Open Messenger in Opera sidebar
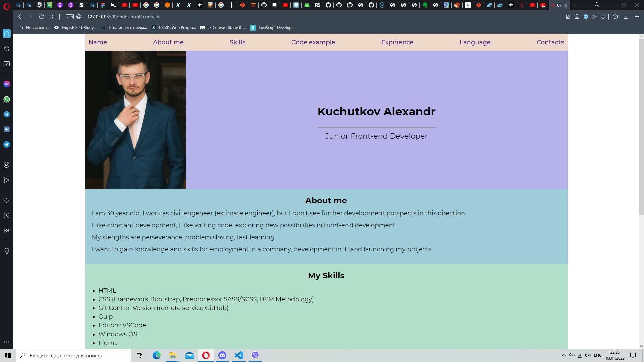644x362 pixels. [x=7, y=84]
